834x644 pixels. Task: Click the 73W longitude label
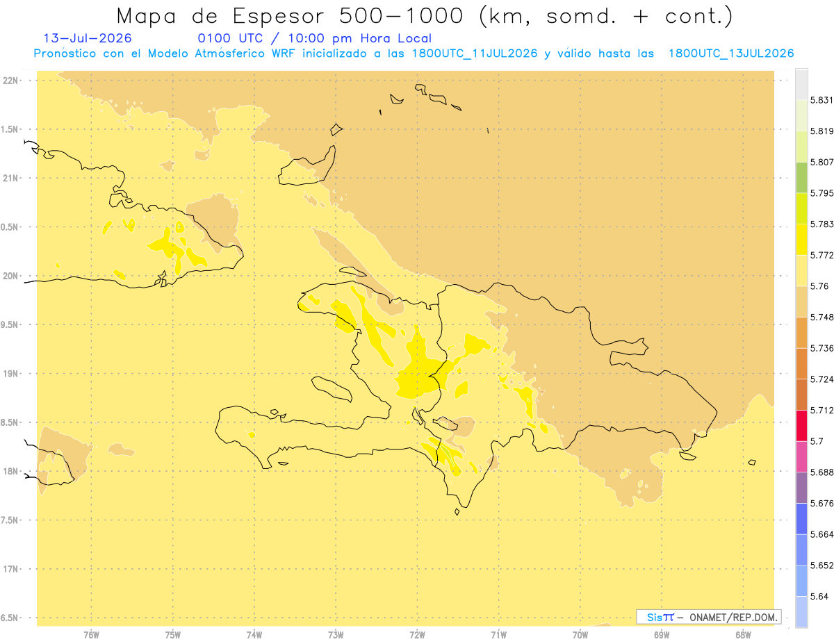click(x=336, y=634)
